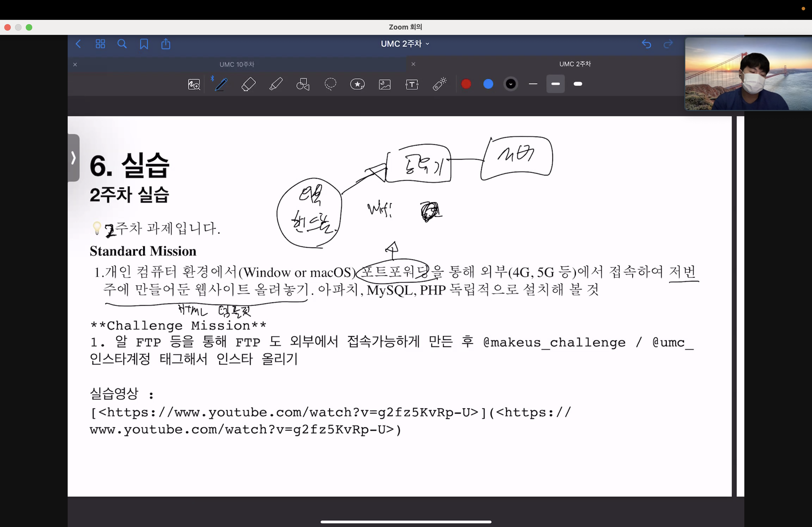Open the UMC 2주차 title dropdown
Screen dimensions: 812x527
pyautogui.click(x=405, y=44)
